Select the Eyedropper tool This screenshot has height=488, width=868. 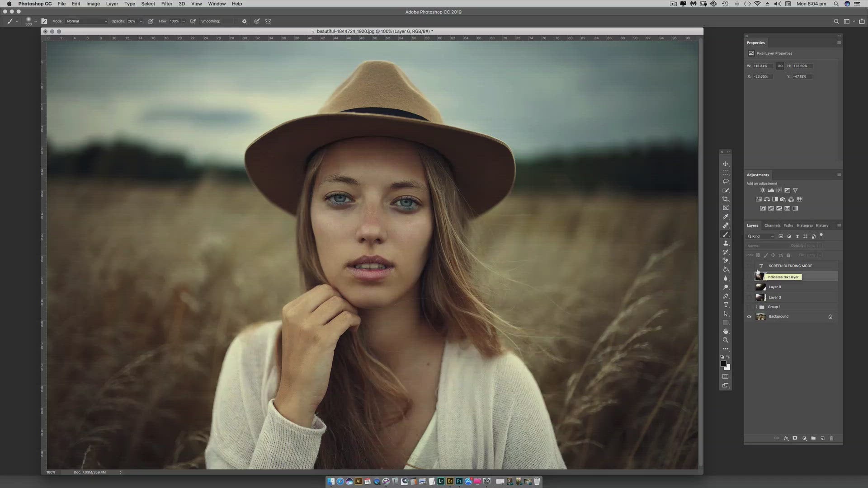[726, 217]
